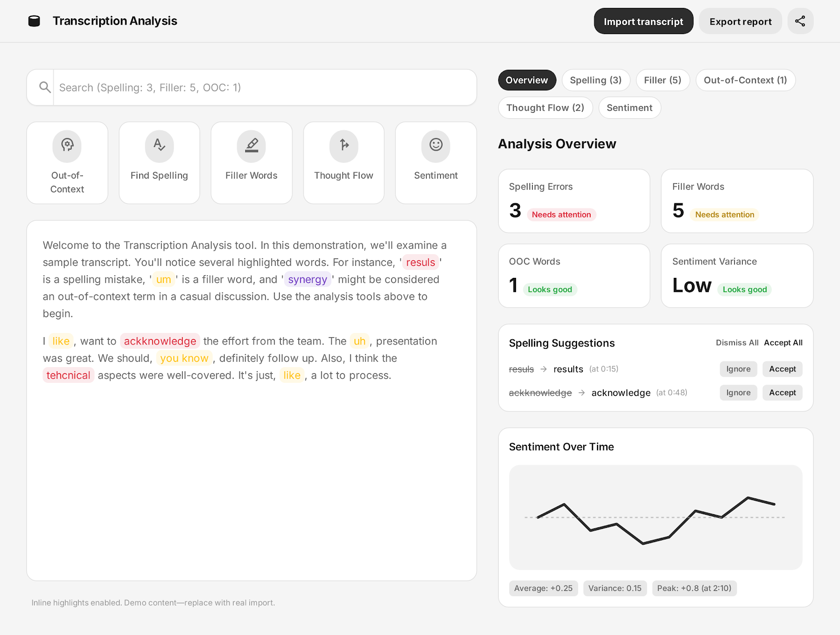Viewport: 840px width, 635px height.
Task: Accept the 'ackknowledge' correction
Action: coord(782,392)
